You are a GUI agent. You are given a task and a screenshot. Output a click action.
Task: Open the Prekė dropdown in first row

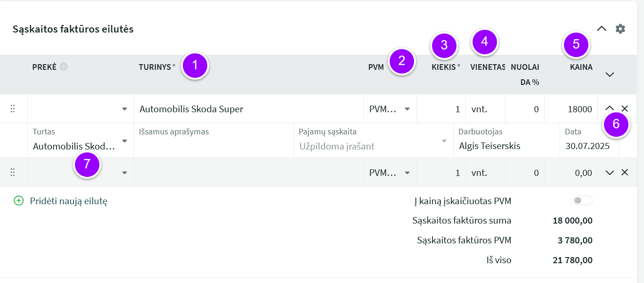[81, 109]
